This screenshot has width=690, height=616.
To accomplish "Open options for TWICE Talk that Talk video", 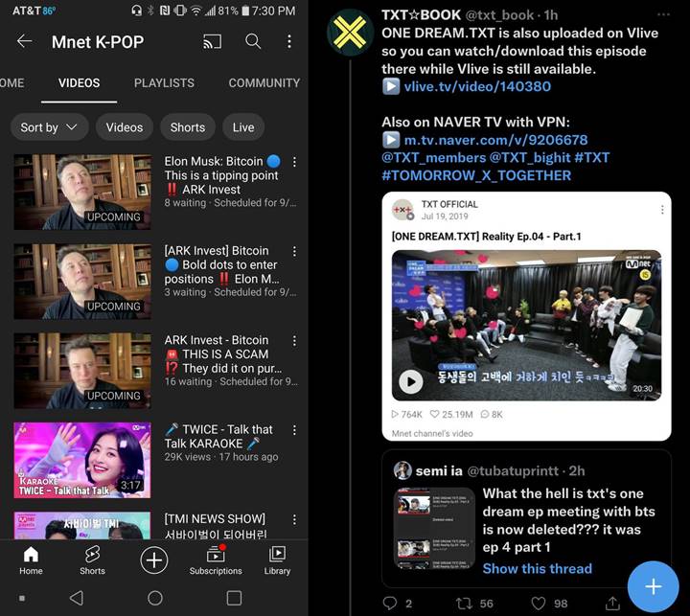I will 294,430.
